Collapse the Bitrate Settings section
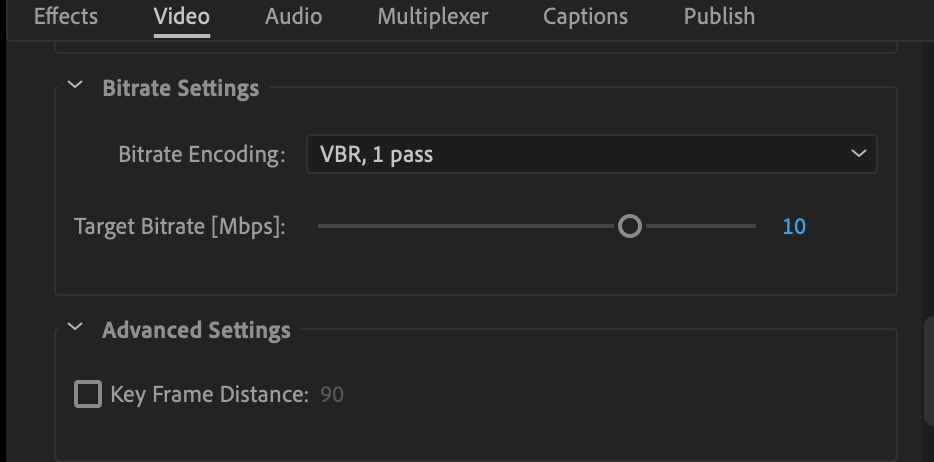 coord(75,87)
